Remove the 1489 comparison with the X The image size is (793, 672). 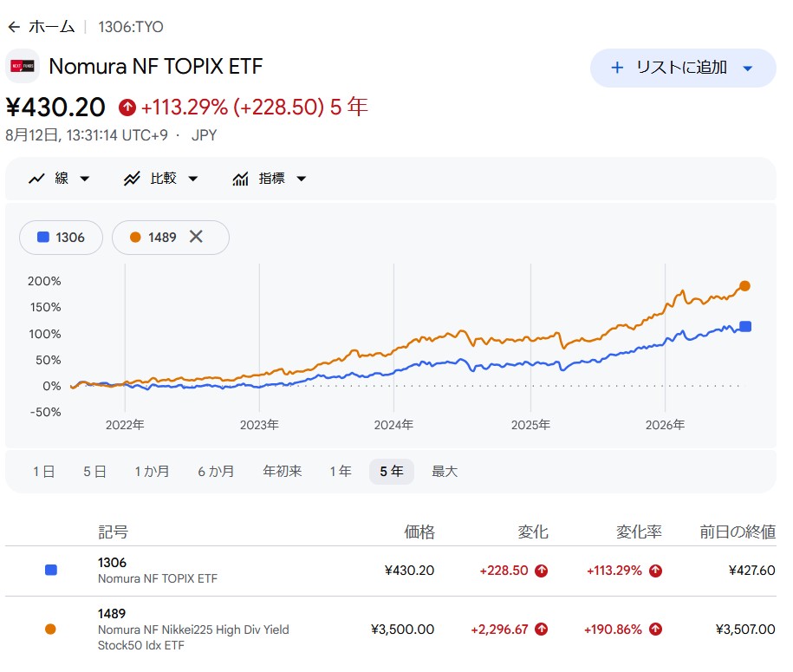pos(196,237)
